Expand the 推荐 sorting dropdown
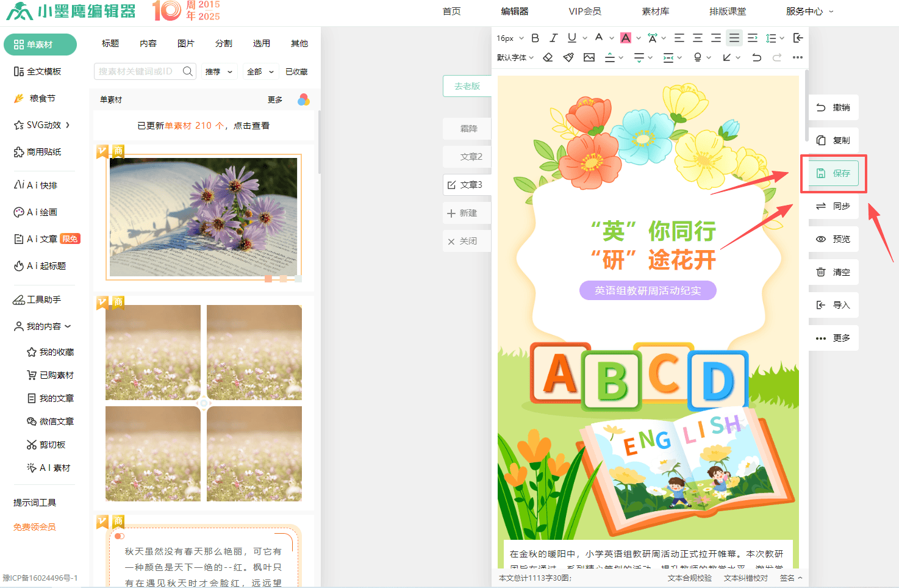 (219, 71)
